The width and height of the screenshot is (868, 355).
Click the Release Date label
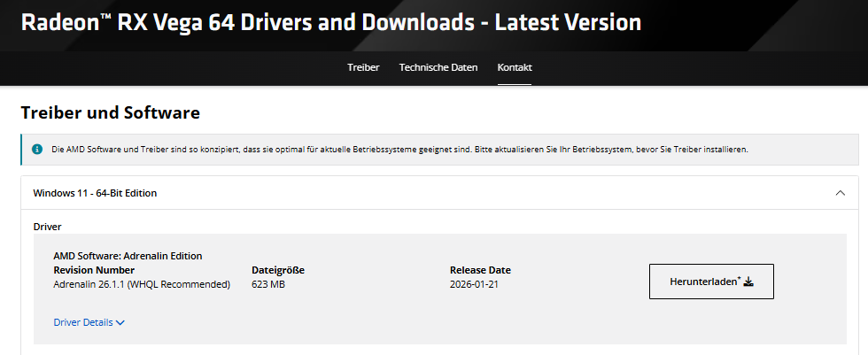pyautogui.click(x=480, y=270)
